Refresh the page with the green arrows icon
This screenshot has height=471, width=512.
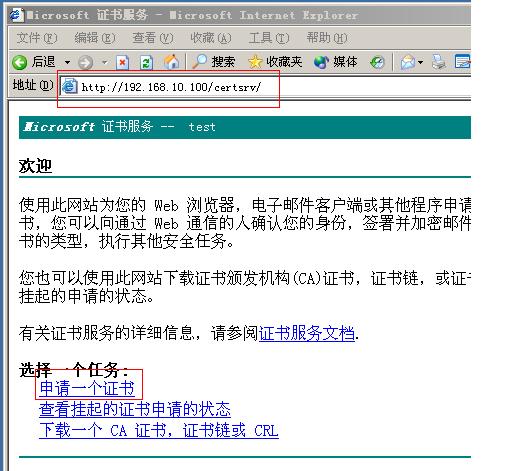[146, 62]
